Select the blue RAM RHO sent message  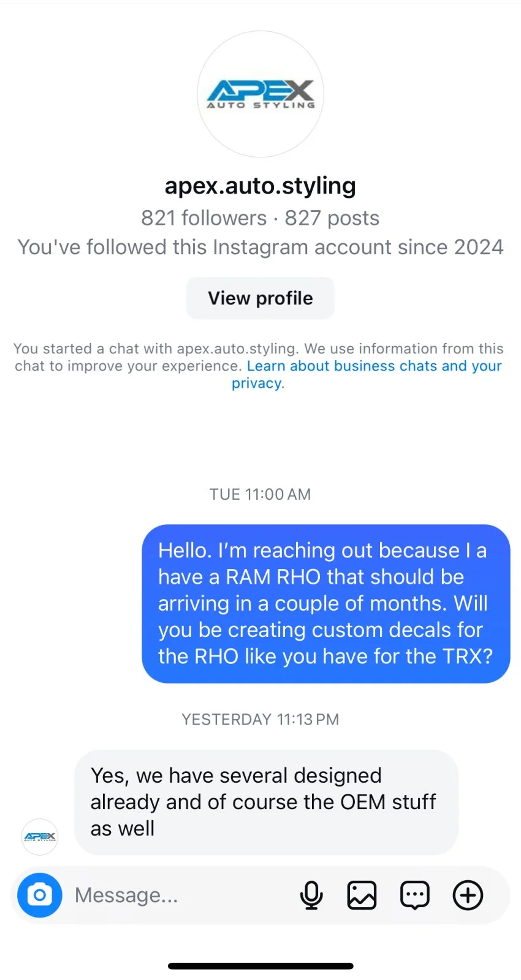click(x=326, y=603)
